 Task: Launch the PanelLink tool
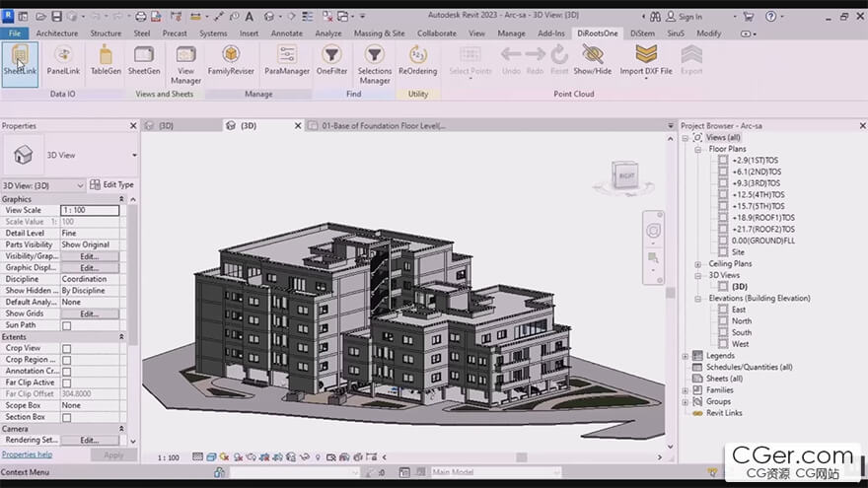coord(63,61)
